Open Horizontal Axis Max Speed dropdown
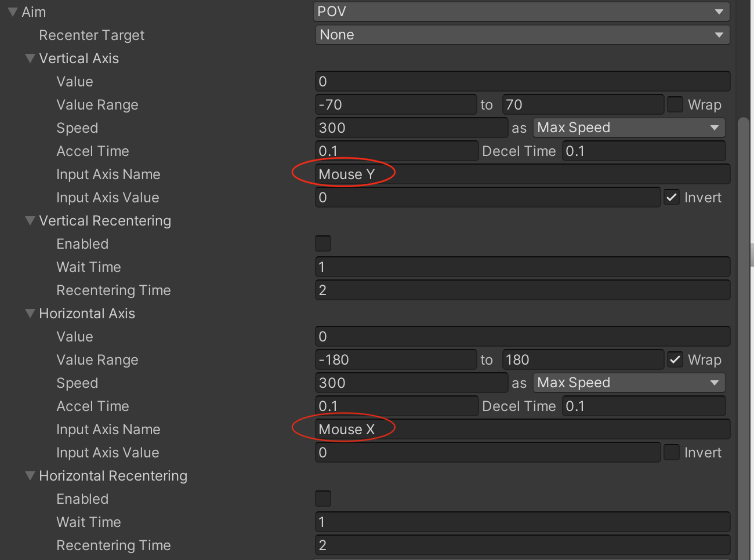Viewport: 754px width, 560px height. [629, 383]
